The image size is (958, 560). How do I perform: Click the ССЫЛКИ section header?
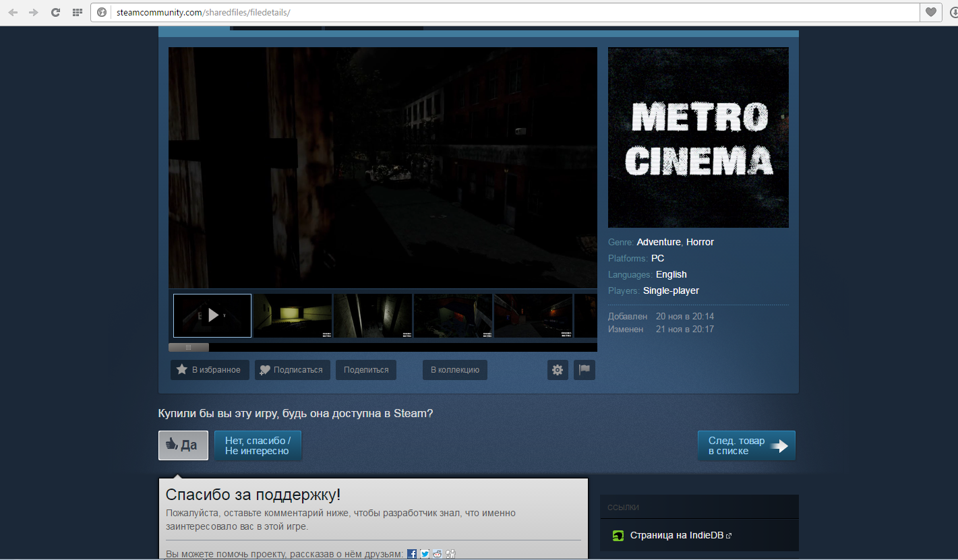click(624, 507)
